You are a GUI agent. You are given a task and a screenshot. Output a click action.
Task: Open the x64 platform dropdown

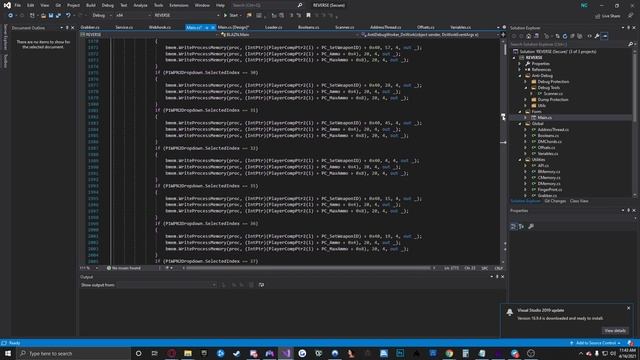click(x=133, y=16)
